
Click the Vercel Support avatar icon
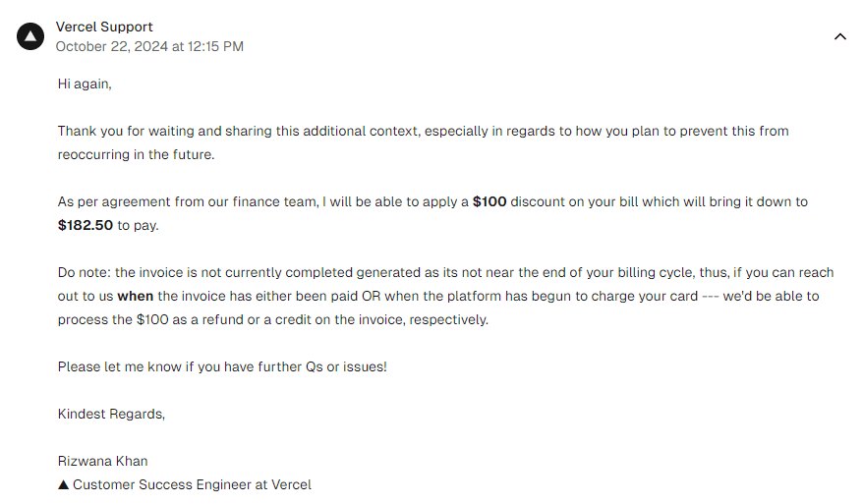click(x=30, y=36)
